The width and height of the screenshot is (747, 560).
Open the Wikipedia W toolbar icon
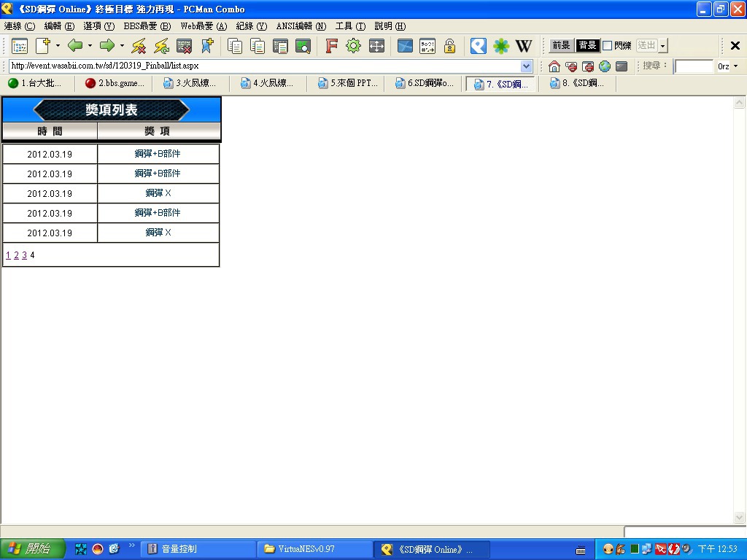pos(524,46)
